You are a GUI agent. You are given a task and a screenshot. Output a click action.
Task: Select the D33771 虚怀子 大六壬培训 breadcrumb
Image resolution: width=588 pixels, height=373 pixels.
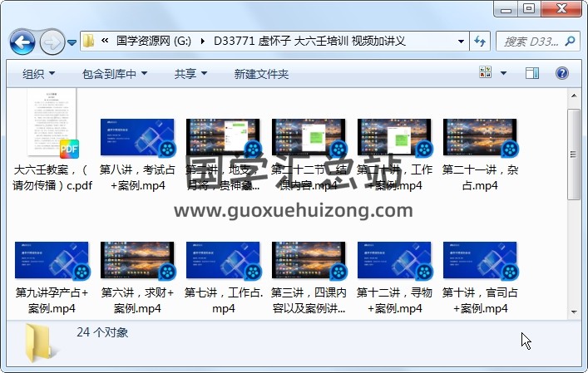[x=309, y=41]
